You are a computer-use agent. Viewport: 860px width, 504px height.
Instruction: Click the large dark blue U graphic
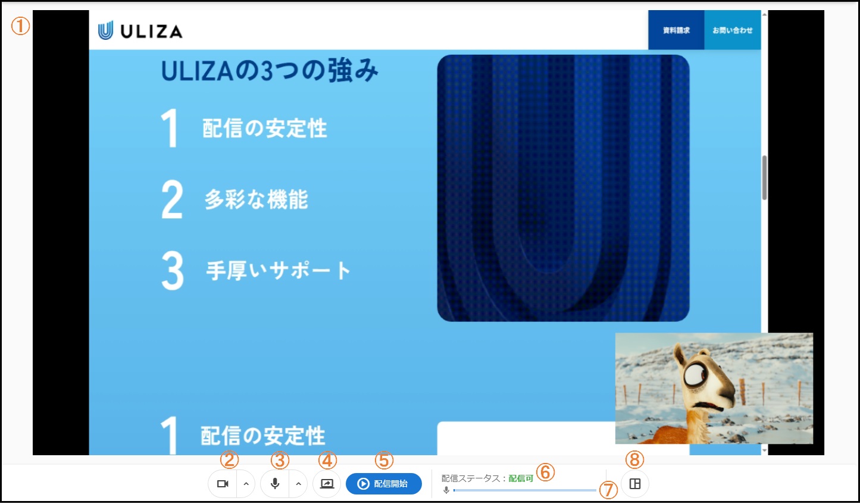tap(563, 188)
